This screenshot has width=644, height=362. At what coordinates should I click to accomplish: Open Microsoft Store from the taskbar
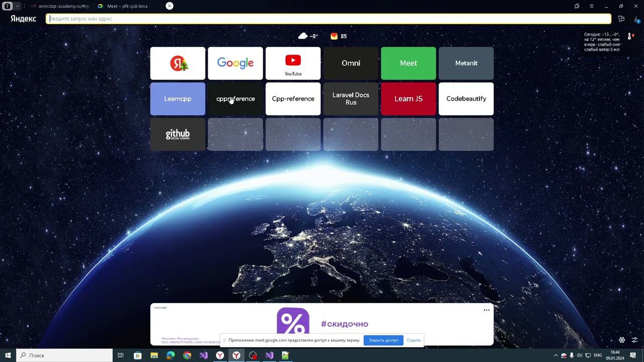pyautogui.click(x=137, y=355)
